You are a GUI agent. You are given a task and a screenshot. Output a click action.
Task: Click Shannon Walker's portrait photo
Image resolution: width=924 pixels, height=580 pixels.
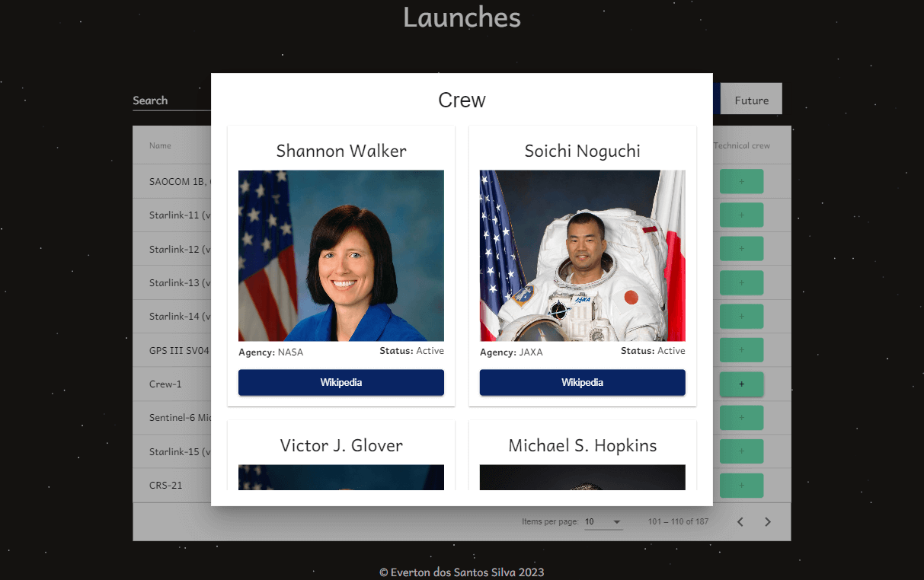(341, 256)
